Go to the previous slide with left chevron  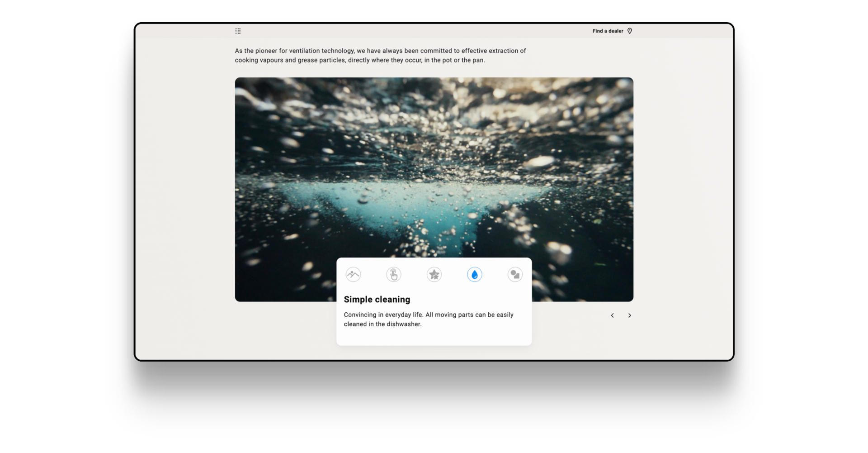tap(612, 315)
